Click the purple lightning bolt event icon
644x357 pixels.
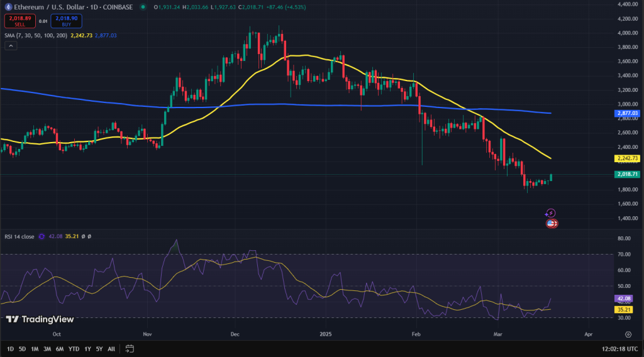(x=550, y=213)
